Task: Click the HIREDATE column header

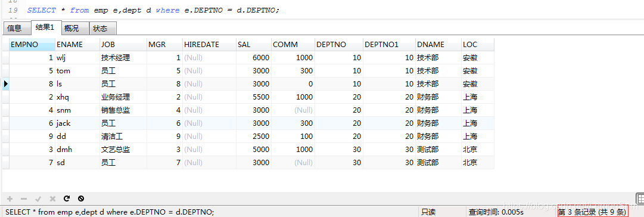Action: [x=209, y=44]
